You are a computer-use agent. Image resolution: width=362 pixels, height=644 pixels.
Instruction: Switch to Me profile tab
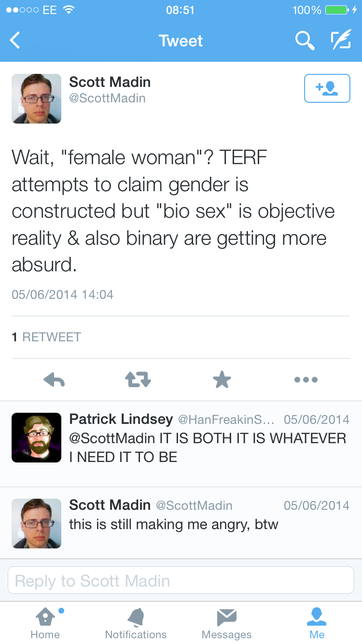[x=317, y=623]
